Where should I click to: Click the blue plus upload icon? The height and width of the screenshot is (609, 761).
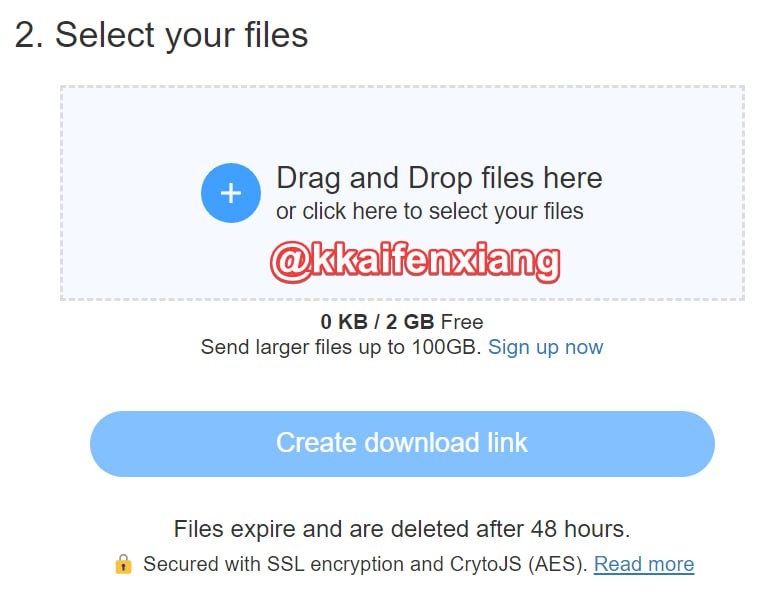[231, 193]
